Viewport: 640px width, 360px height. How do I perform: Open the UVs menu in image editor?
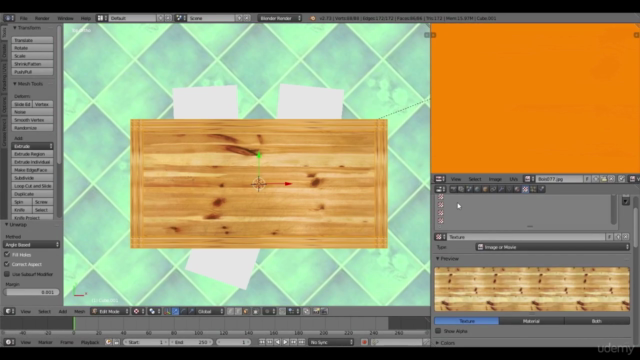pyautogui.click(x=513, y=179)
